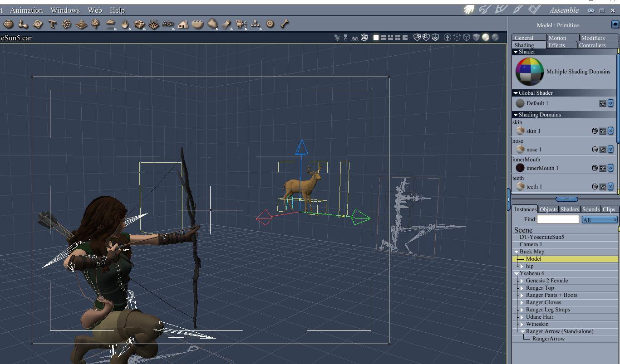Click the innerMouth dark color swatch
Viewport: 620px width, 364px height.
click(x=520, y=168)
